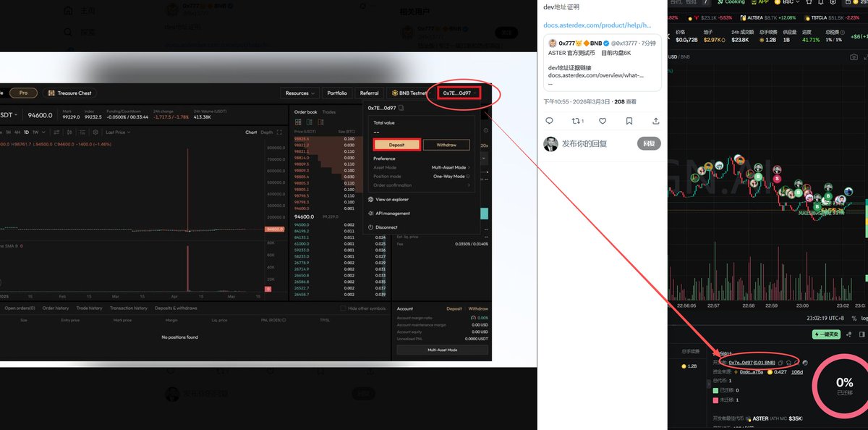
Task: Open Portfolio in Aster header
Action: pyautogui.click(x=337, y=93)
